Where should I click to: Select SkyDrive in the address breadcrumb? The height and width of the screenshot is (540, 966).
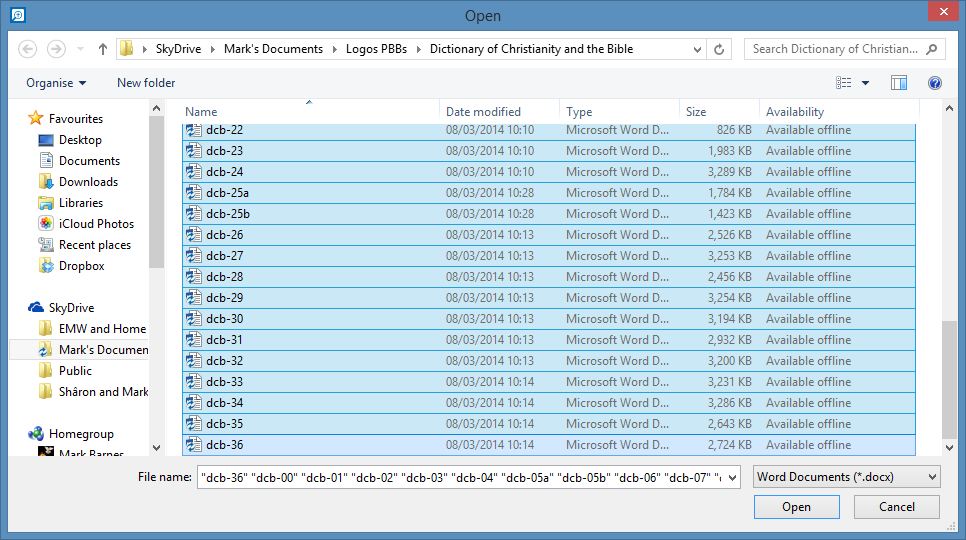[x=178, y=49]
